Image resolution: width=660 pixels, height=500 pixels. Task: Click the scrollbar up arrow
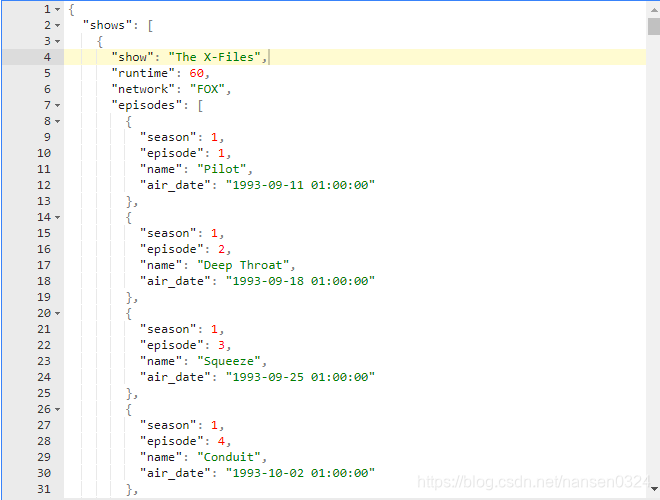click(654, 9)
